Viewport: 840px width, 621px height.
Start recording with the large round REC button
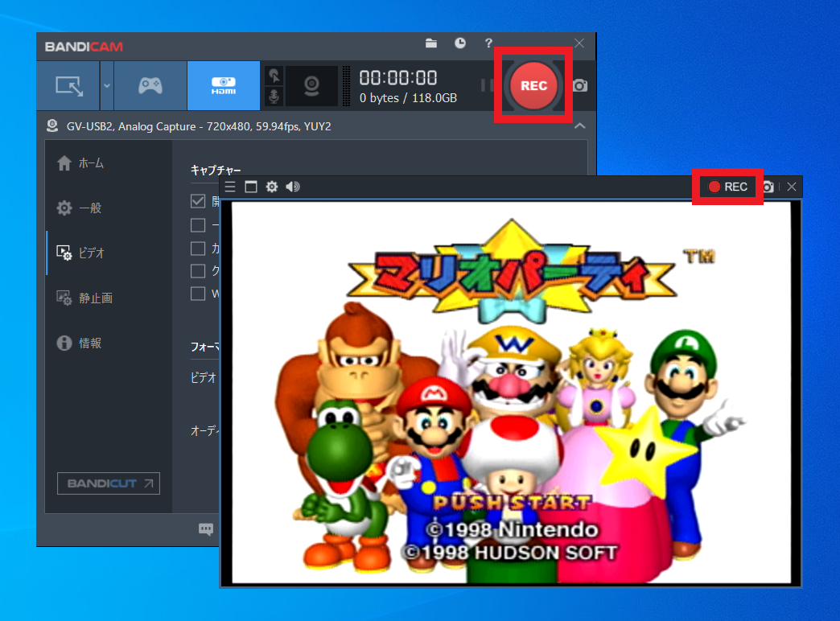(x=533, y=86)
